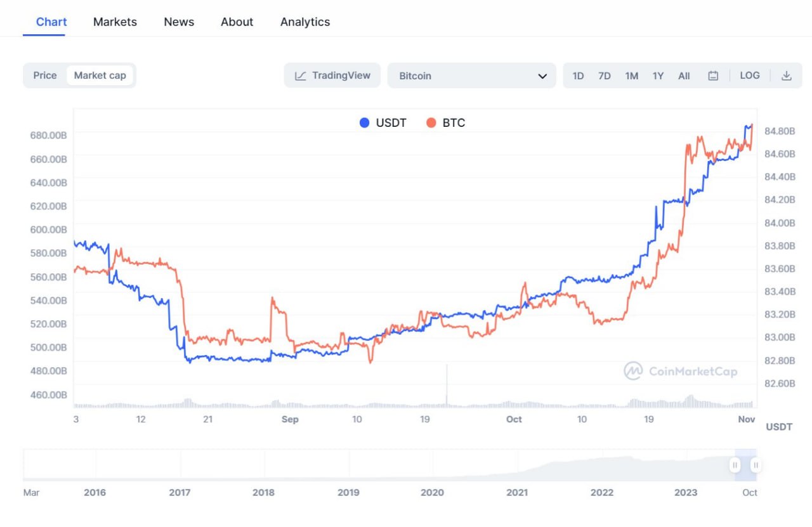Toggle the BTC series legend dot
812x527 pixels.
[431, 123]
